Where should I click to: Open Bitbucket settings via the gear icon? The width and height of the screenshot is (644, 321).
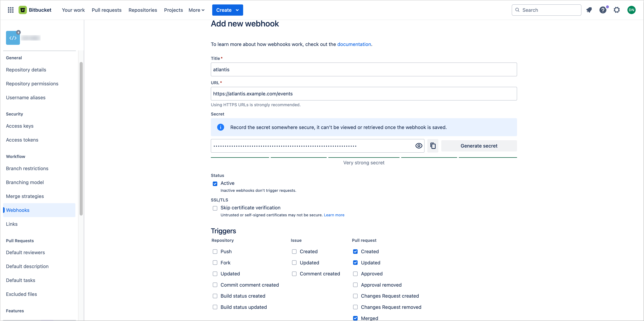tap(617, 10)
